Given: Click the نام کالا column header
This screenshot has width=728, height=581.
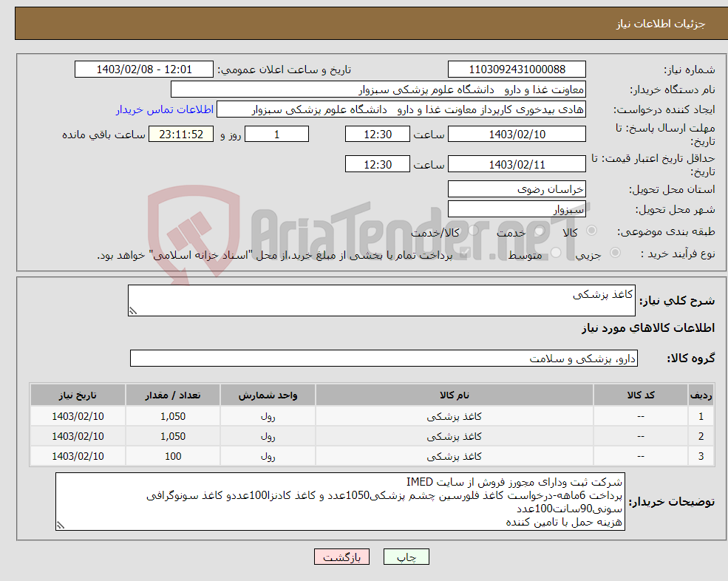Looking at the screenshot, I should (454, 395).
